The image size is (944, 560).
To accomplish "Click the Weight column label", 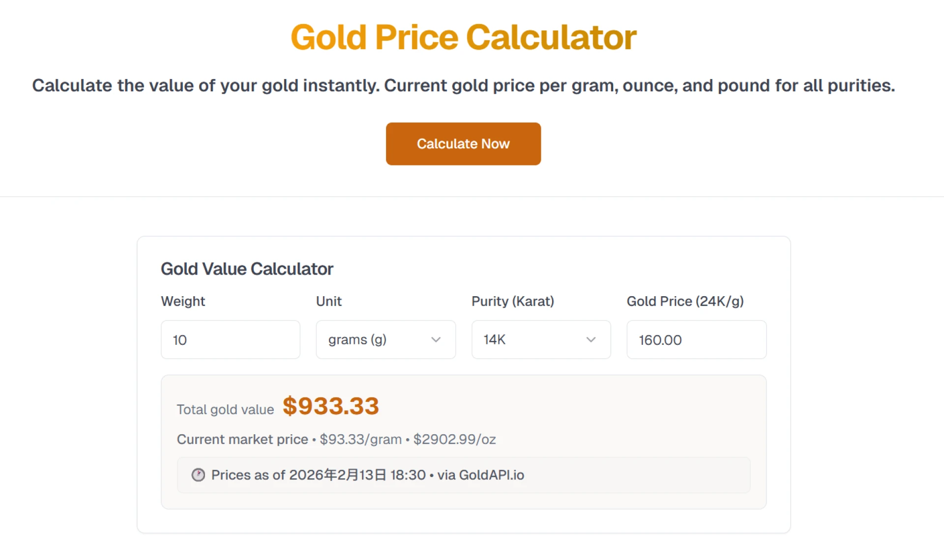I will click(x=182, y=301).
